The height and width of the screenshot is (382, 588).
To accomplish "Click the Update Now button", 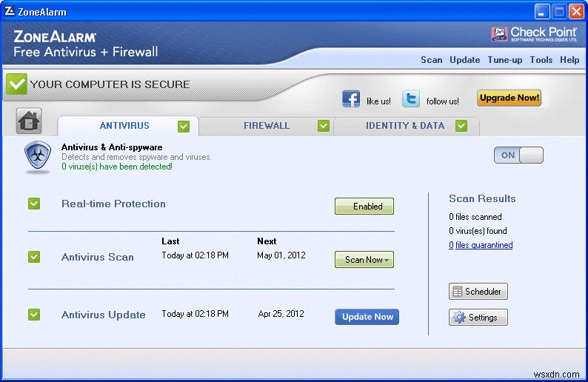I will [367, 317].
